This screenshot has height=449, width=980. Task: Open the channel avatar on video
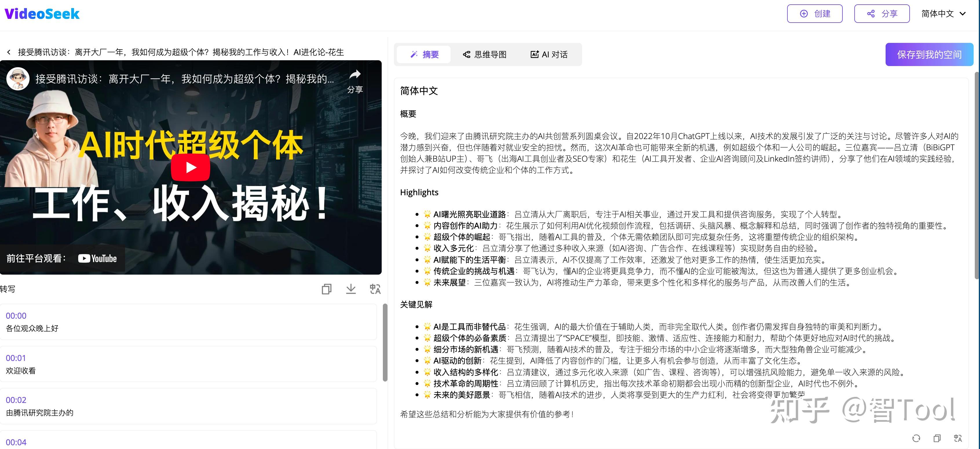click(18, 79)
